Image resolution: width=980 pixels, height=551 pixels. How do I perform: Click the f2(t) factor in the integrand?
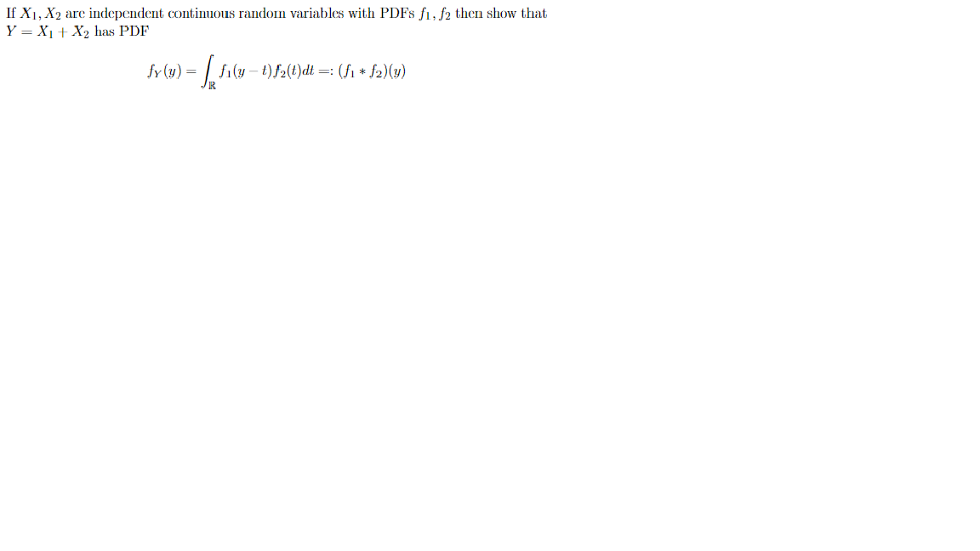(286, 71)
